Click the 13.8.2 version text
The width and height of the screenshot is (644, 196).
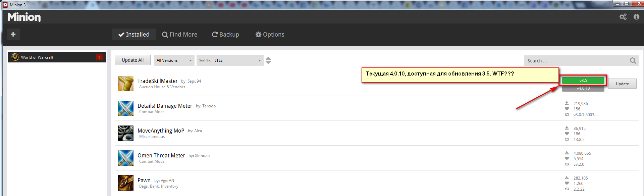579,140
